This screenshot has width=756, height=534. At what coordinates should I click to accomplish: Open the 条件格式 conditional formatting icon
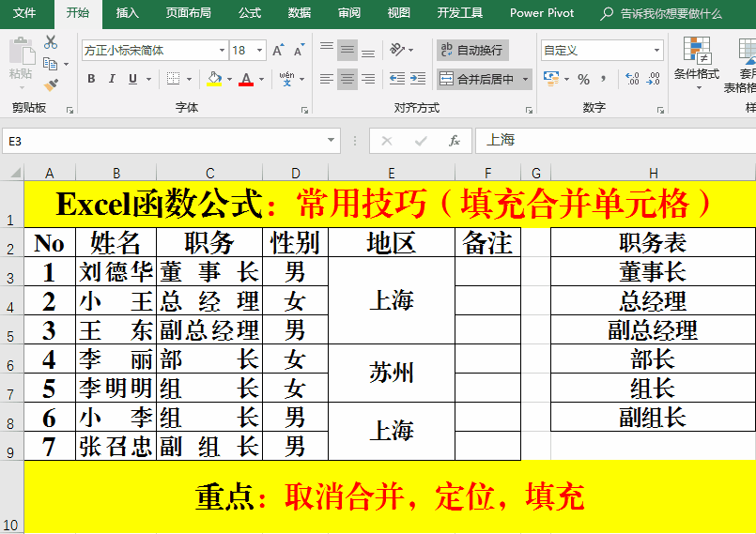696,61
